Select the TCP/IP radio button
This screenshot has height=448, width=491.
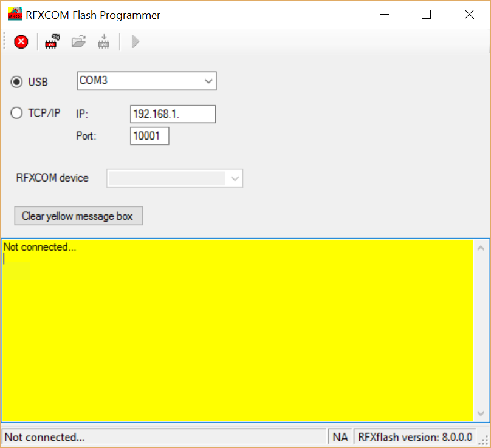click(16, 113)
